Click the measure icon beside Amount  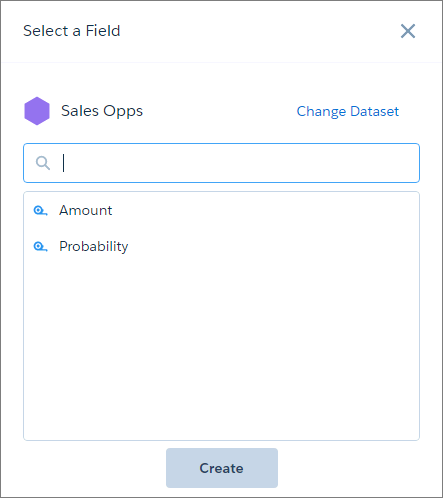point(40,211)
